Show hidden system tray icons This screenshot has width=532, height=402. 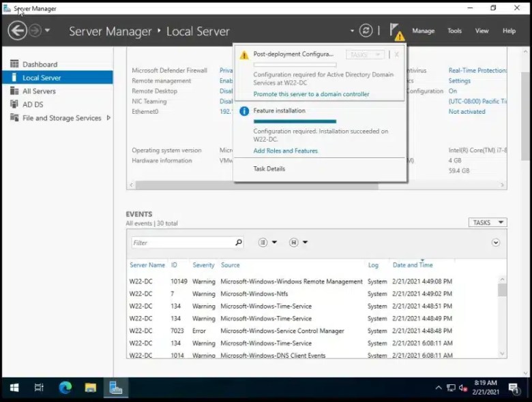[x=439, y=388]
